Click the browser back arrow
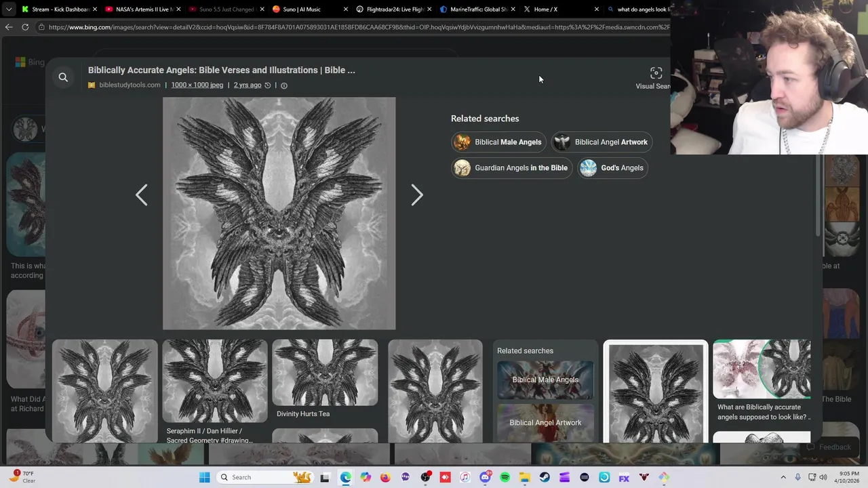 tap(8, 27)
